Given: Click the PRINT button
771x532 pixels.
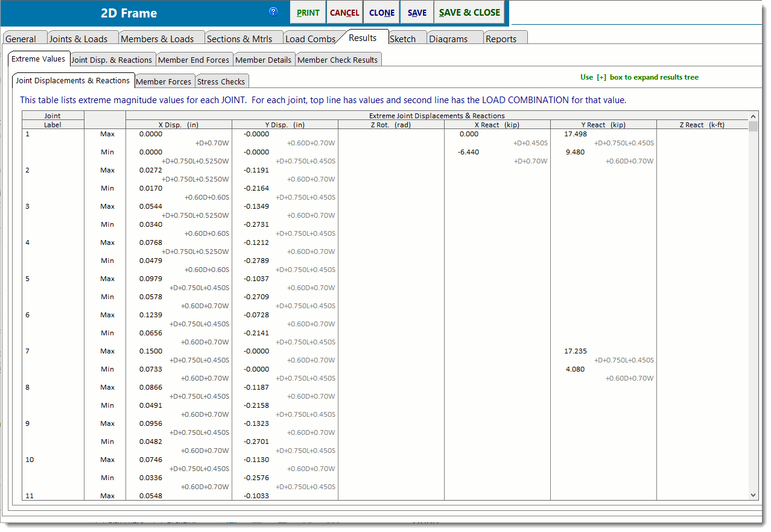Looking at the screenshot, I should click(308, 13).
